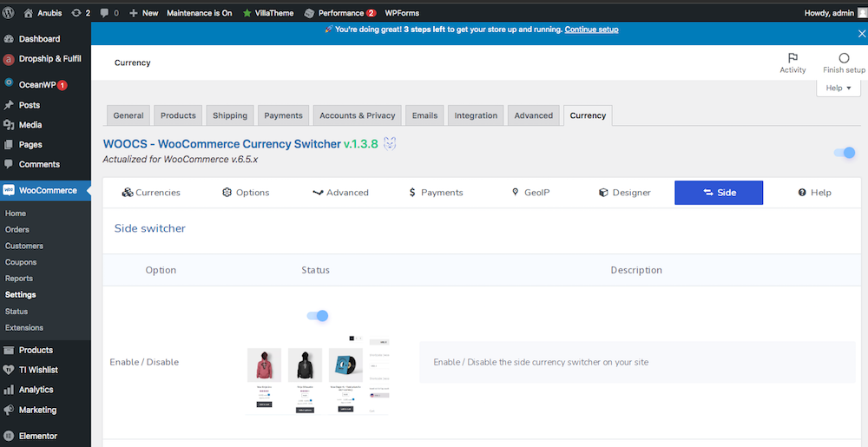Click Maintenance is On in admin bar

coord(200,13)
